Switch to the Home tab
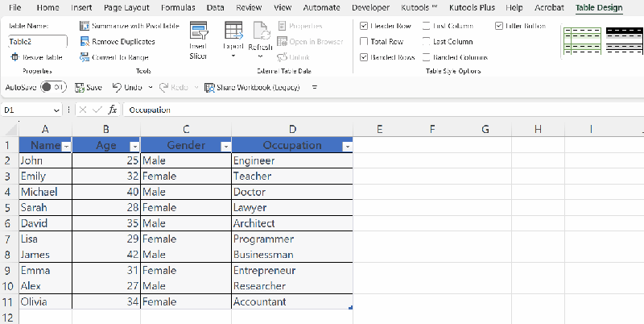644x324 pixels. tap(47, 7)
